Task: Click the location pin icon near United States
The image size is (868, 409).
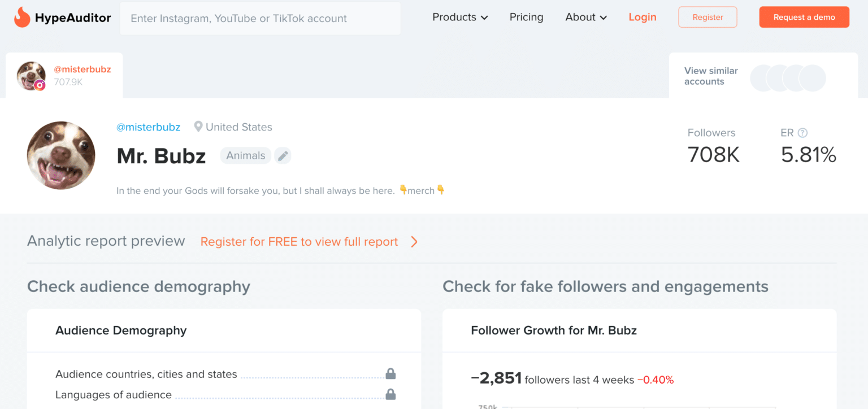Action: tap(198, 127)
